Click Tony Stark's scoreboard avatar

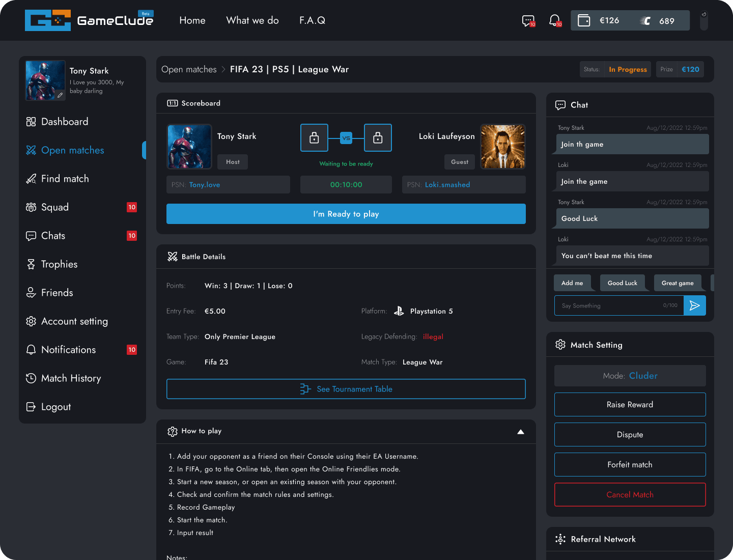(x=189, y=147)
